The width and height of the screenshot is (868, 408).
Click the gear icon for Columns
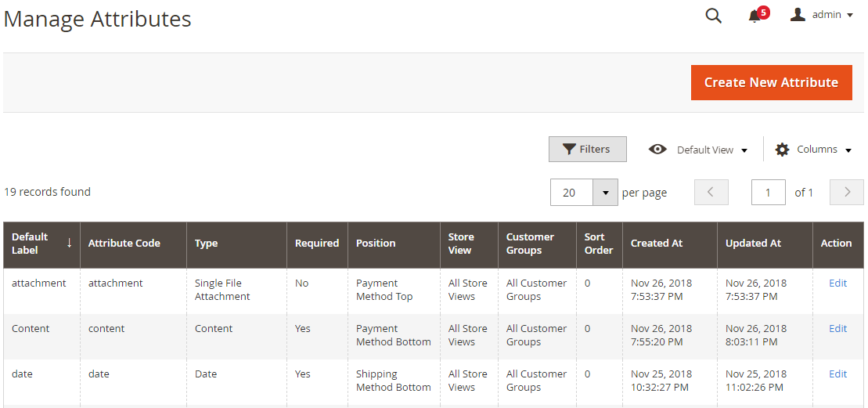pos(782,150)
